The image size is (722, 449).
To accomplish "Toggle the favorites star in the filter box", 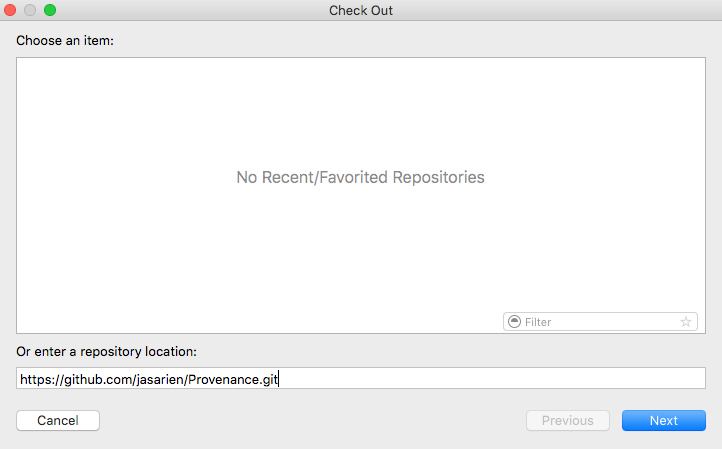I will pyautogui.click(x=686, y=322).
